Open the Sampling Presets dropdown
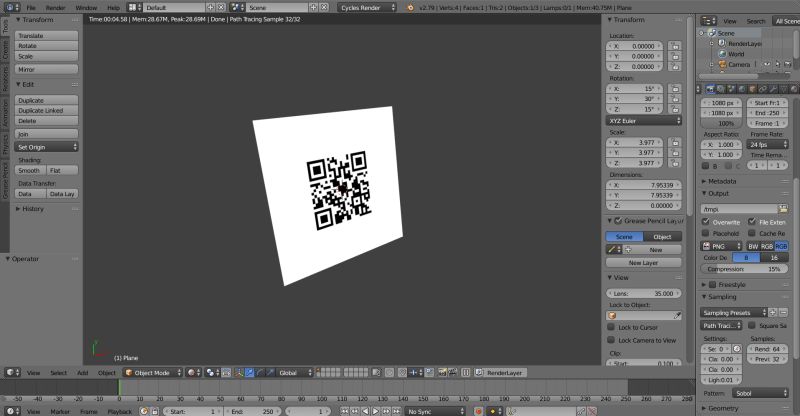The width and height of the screenshot is (800, 416). point(734,312)
